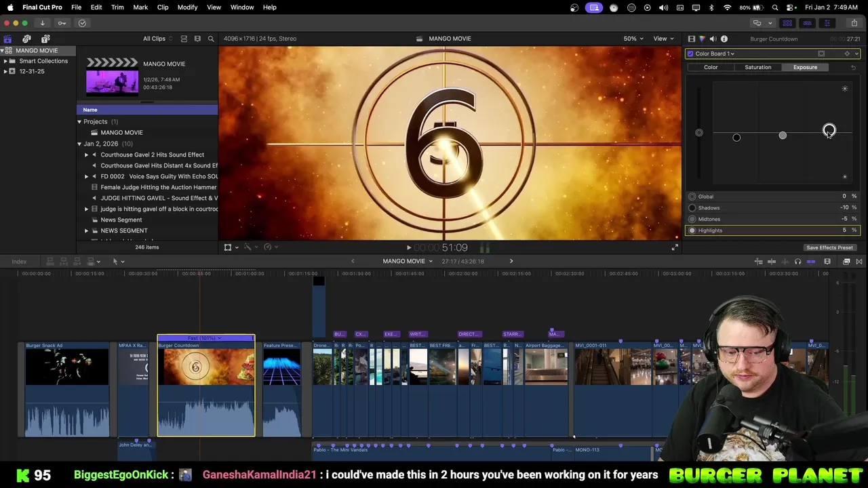Toggle filmstrip/list view icon in browser
Screen dimensions: 868x488
click(197, 39)
